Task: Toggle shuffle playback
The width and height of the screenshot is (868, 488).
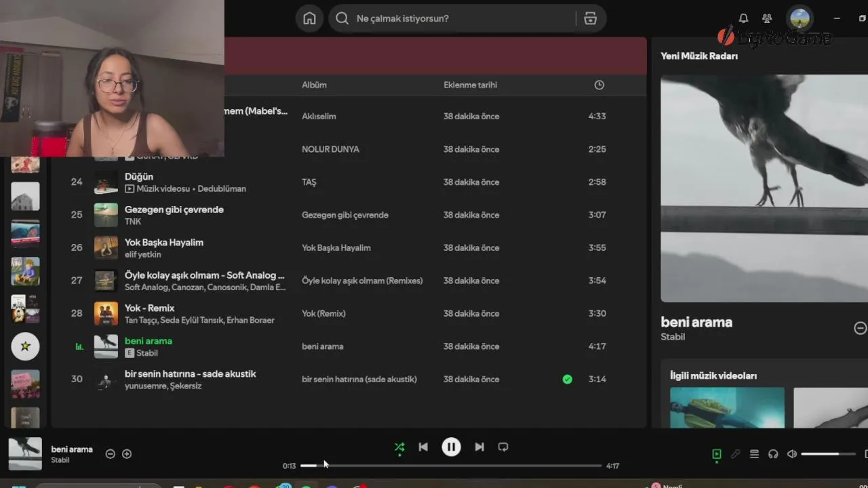Action: 399,447
